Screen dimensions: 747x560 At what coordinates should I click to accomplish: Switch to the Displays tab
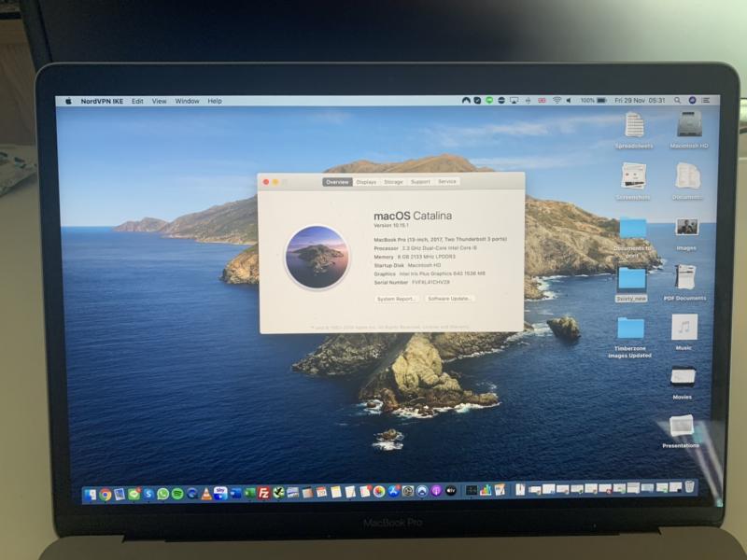pos(366,182)
